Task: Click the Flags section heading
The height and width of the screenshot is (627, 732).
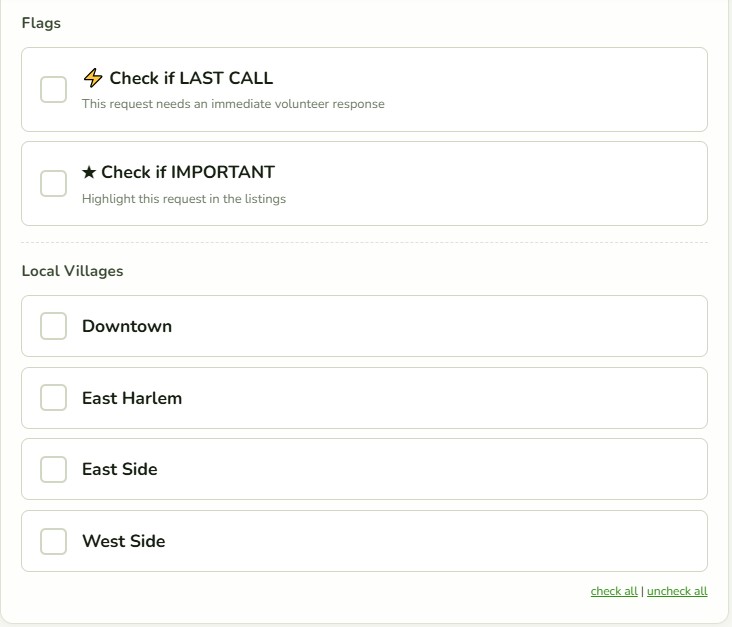Action: pos(41,23)
